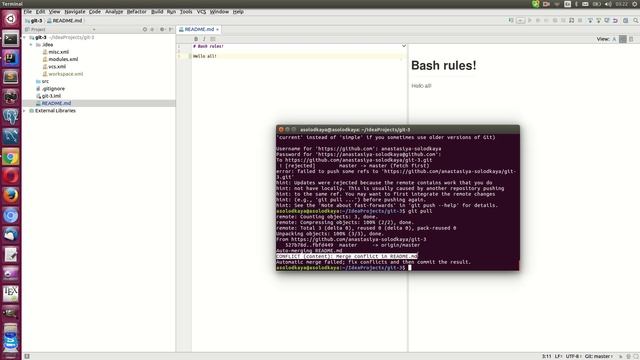Viewport: 640px width, 360px height.
Task: Open IntelliJ IDEA in Ubuntu launcher
Action: (11, 58)
